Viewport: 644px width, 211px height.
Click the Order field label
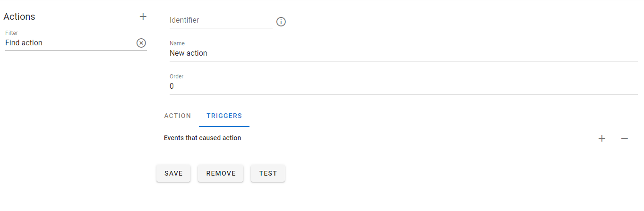(177, 76)
